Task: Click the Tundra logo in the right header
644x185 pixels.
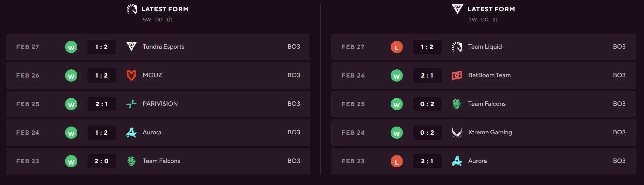Action: (x=457, y=9)
